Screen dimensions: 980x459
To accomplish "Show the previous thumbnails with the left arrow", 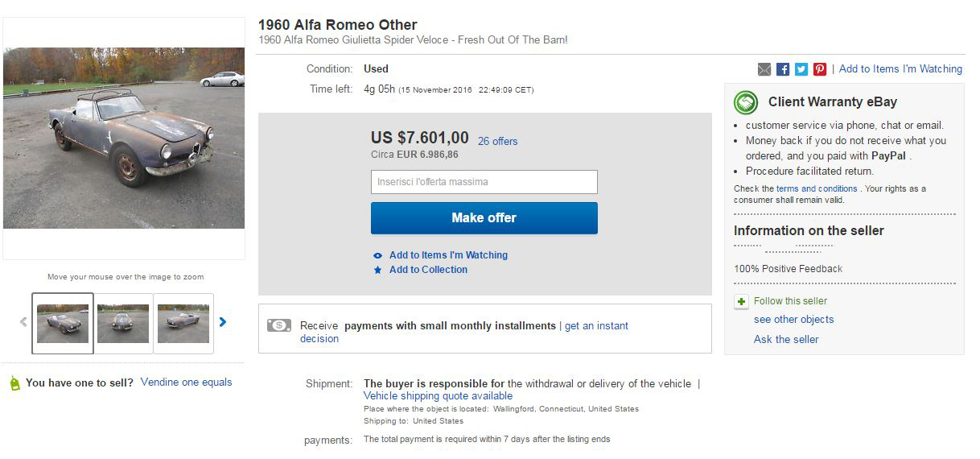I will pos(23,322).
